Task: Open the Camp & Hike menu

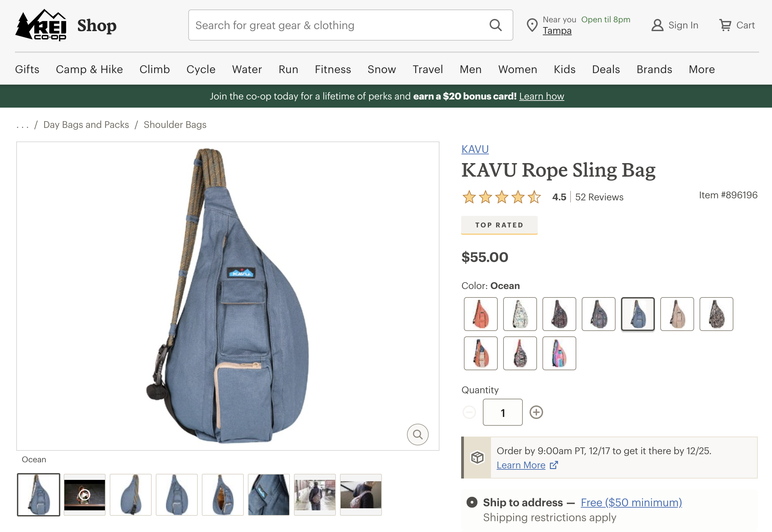Action: pyautogui.click(x=89, y=69)
